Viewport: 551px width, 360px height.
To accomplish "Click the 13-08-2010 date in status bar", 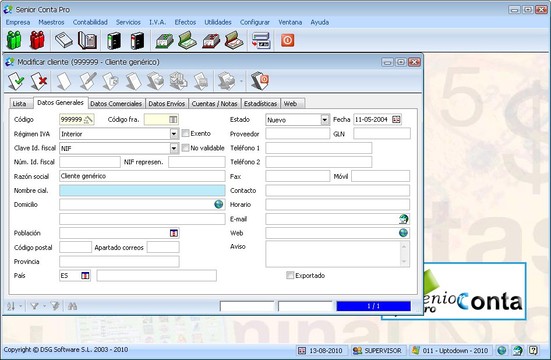I will point(321,351).
